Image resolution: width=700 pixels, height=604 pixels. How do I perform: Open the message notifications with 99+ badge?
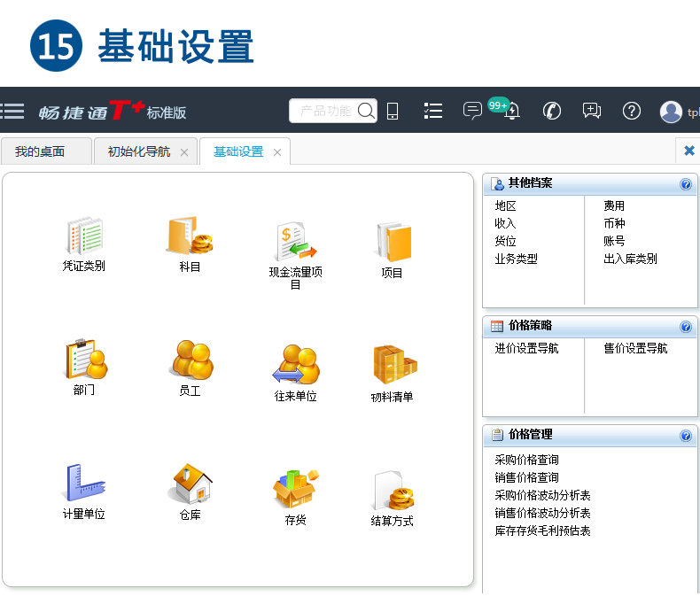473,111
